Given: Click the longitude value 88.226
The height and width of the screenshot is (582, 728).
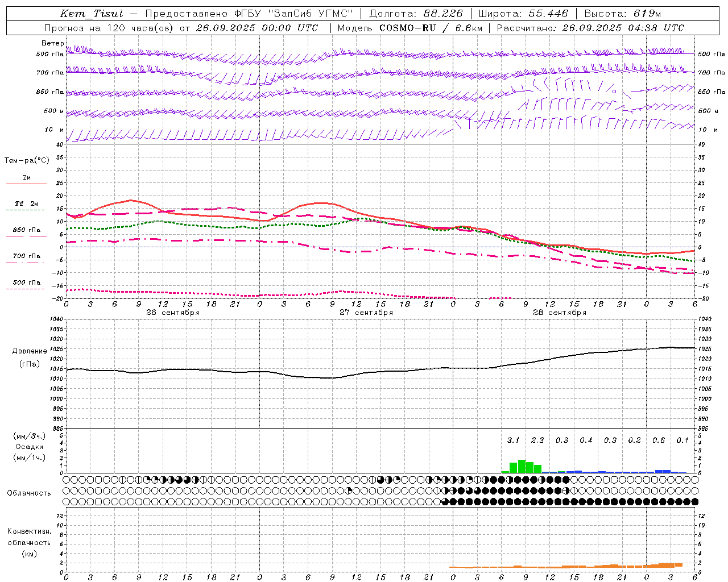Looking at the screenshot, I should click(443, 14).
